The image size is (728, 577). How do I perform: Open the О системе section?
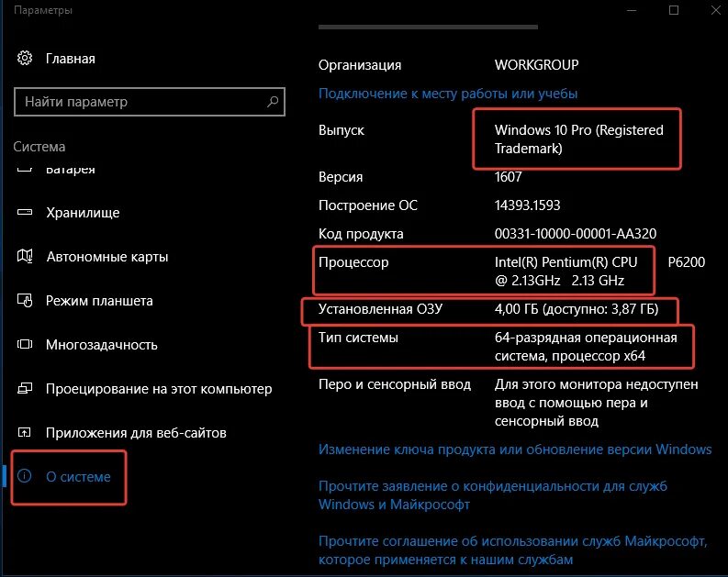[x=78, y=476]
